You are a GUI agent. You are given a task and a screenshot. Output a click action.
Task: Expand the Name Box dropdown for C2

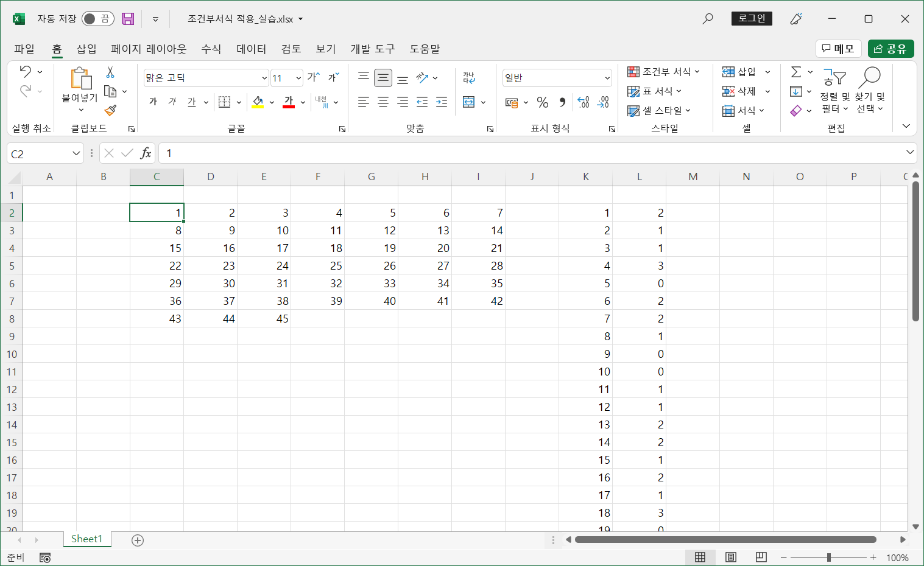76,153
